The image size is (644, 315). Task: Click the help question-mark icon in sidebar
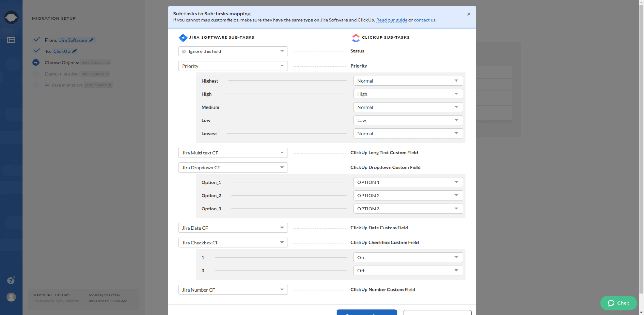11,280
